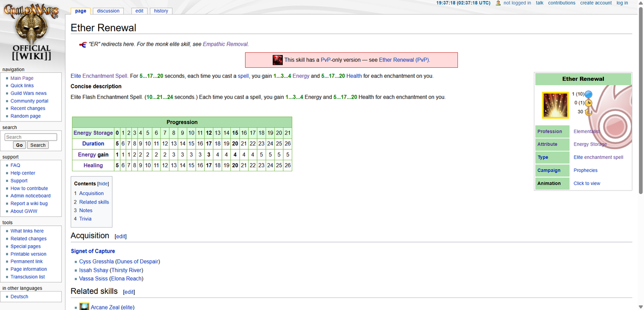
Task: Open the talk link in top bar
Action: pos(539,3)
